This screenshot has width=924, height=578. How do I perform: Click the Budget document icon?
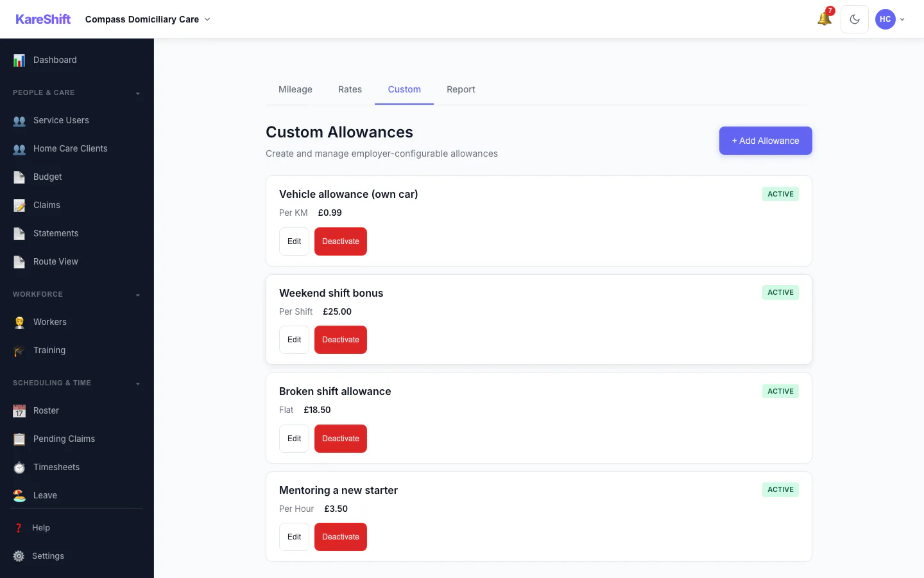coord(19,177)
